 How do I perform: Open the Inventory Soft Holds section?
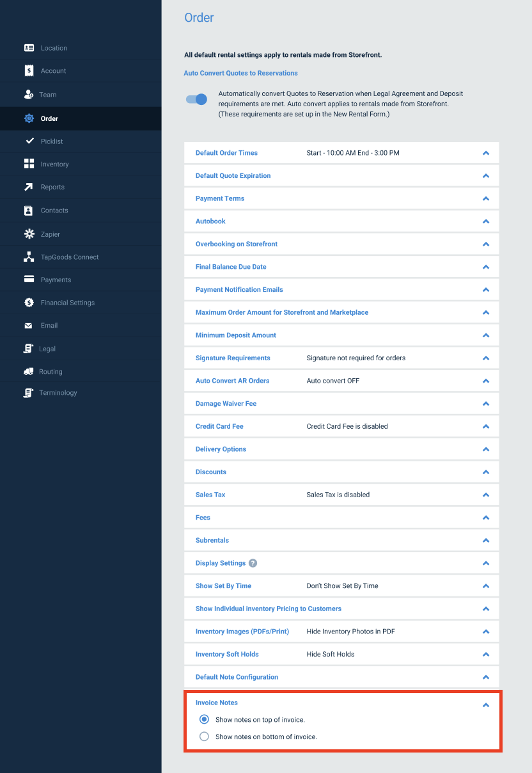pyautogui.click(x=341, y=654)
